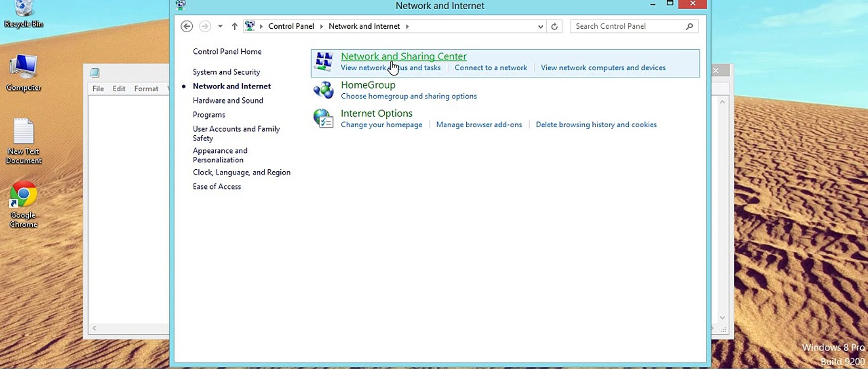Open the Programs category

pos(209,115)
